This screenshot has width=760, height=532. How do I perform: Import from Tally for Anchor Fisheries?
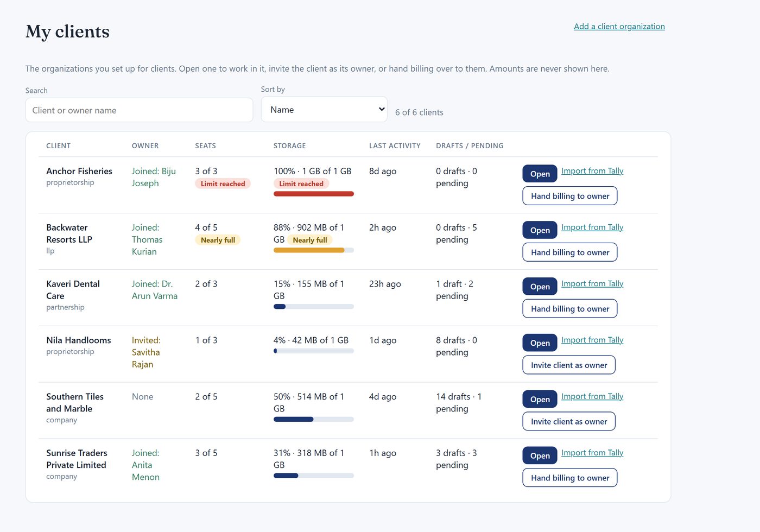tap(592, 171)
